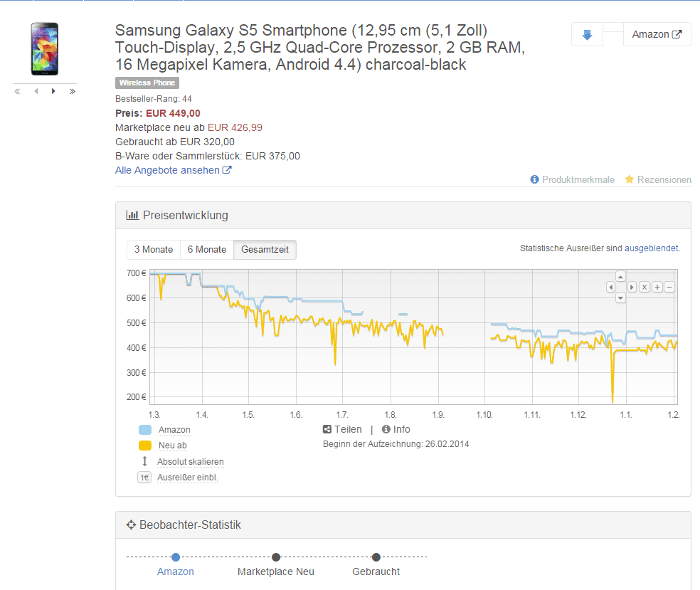The height and width of the screenshot is (590, 700).
Task: Click the yellow Neu ab legend swatch
Action: point(145,446)
